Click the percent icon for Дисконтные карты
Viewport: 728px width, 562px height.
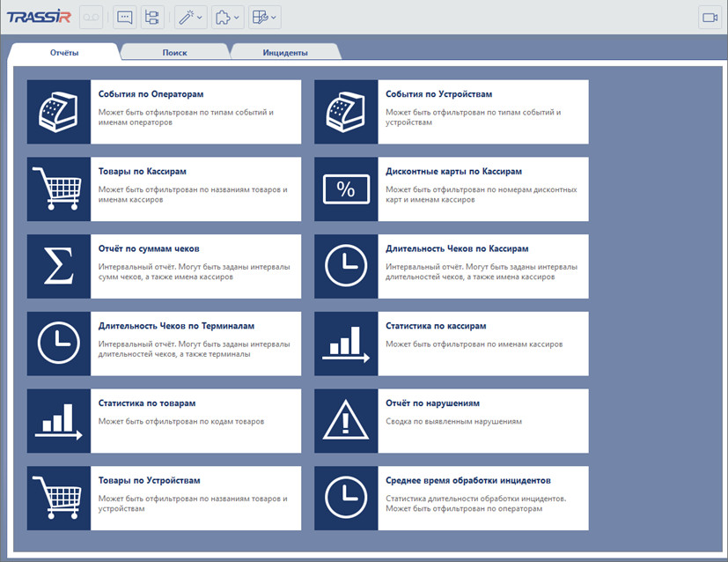click(x=346, y=189)
